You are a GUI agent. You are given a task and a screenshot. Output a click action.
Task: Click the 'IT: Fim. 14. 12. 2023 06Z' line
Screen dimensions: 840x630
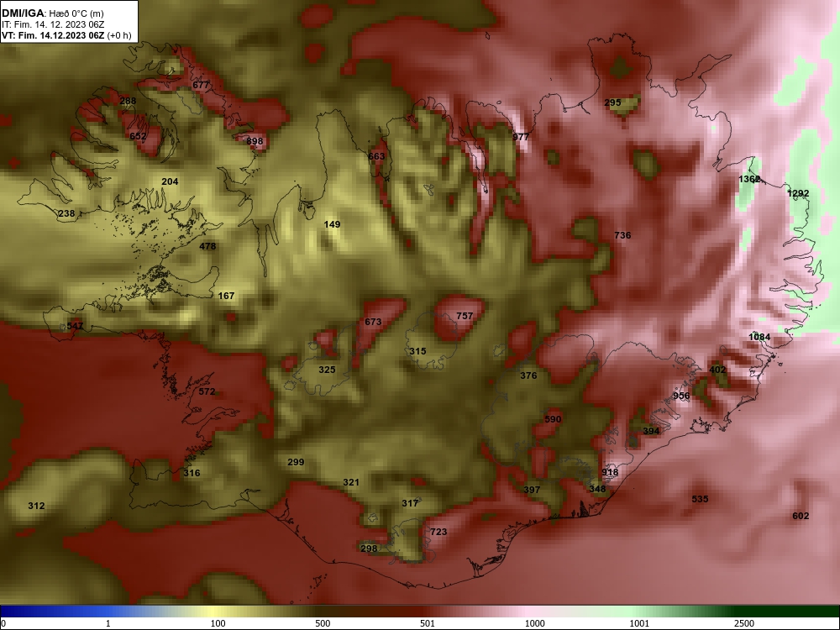coord(52,24)
